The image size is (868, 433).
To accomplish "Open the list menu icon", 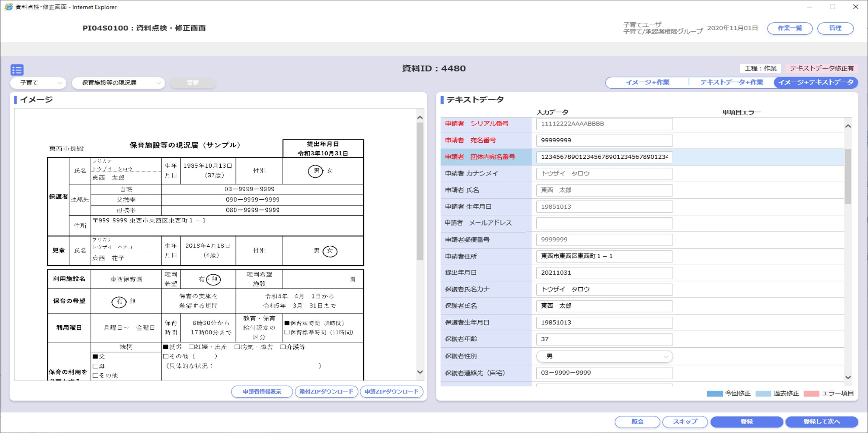I will (17, 70).
